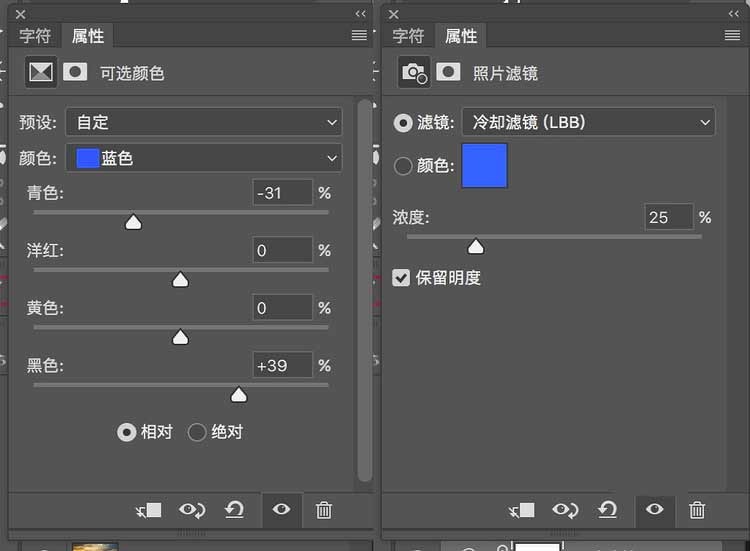
Task: Click the 黑色 slider handle
Action: (239, 395)
